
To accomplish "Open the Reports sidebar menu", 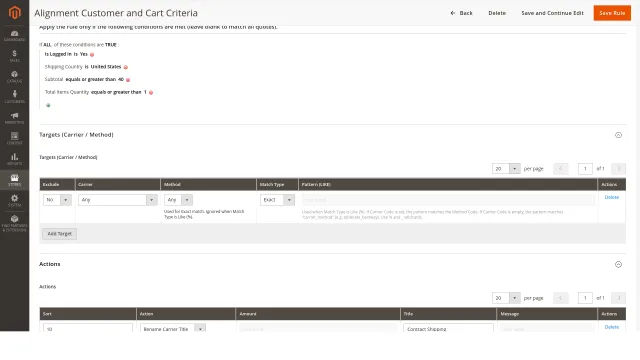I will pos(14,159).
